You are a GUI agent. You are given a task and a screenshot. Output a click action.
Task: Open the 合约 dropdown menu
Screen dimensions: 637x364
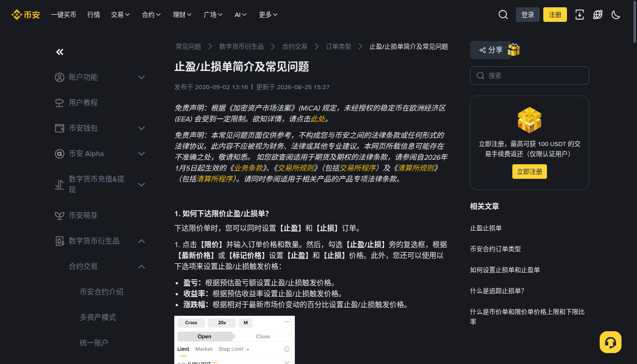point(152,15)
